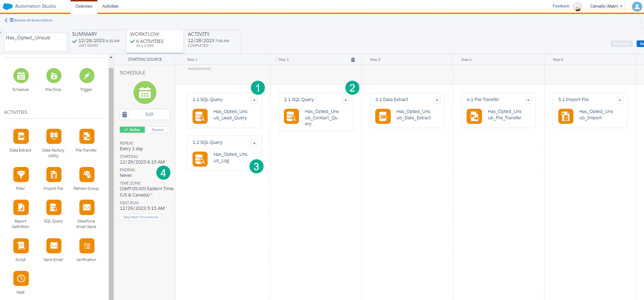Expand the 4.1 File Transfer dropdown
This screenshot has height=300, width=644.
tap(528, 100)
